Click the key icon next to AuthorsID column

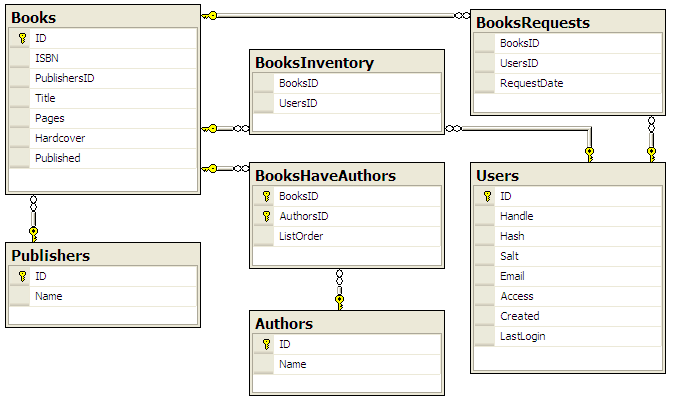pos(266,216)
